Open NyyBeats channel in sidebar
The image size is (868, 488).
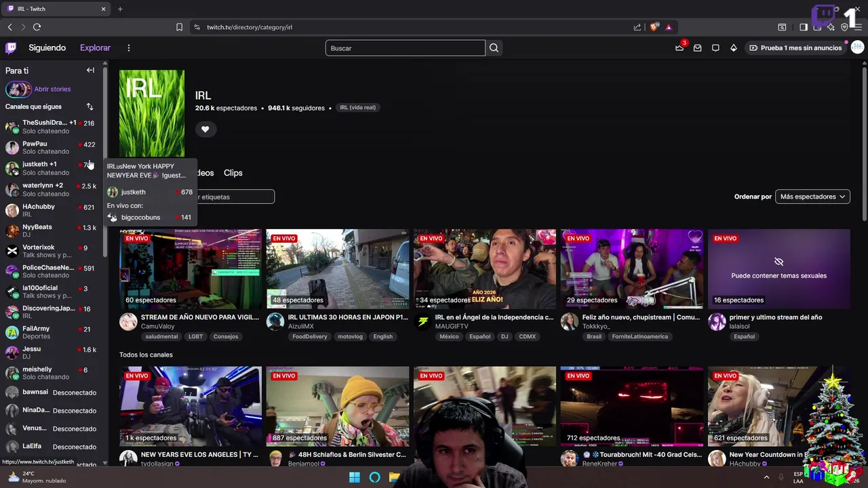53,230
